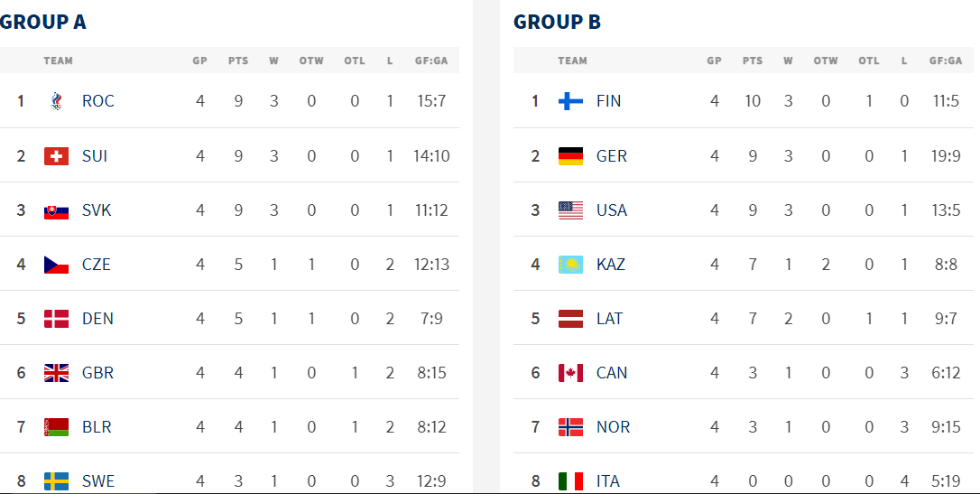Click the Denmark flag icon

coord(57,319)
